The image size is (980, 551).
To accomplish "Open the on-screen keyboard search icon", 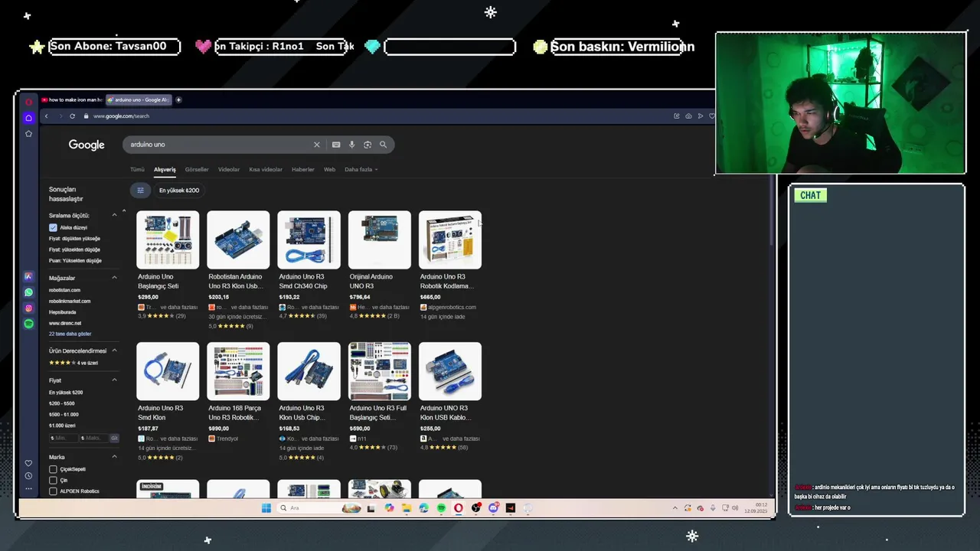I will 336,145.
